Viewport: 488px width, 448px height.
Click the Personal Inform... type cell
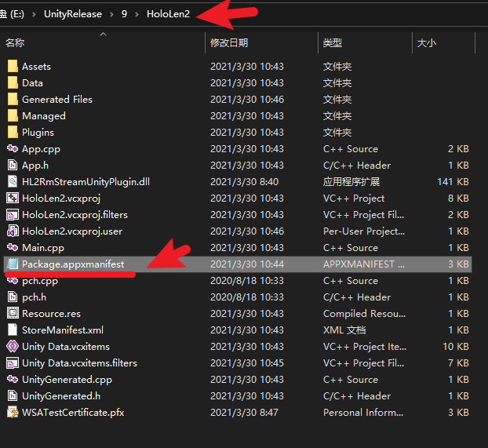pyautogui.click(x=363, y=412)
